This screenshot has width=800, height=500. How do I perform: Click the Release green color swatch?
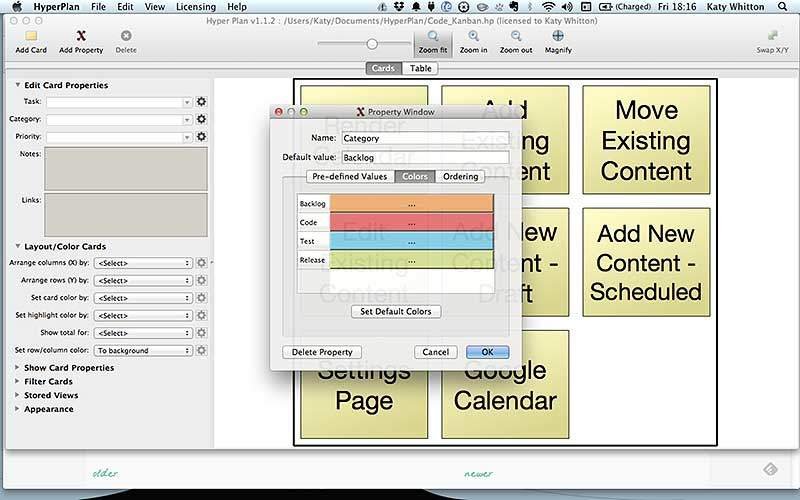tap(412, 260)
